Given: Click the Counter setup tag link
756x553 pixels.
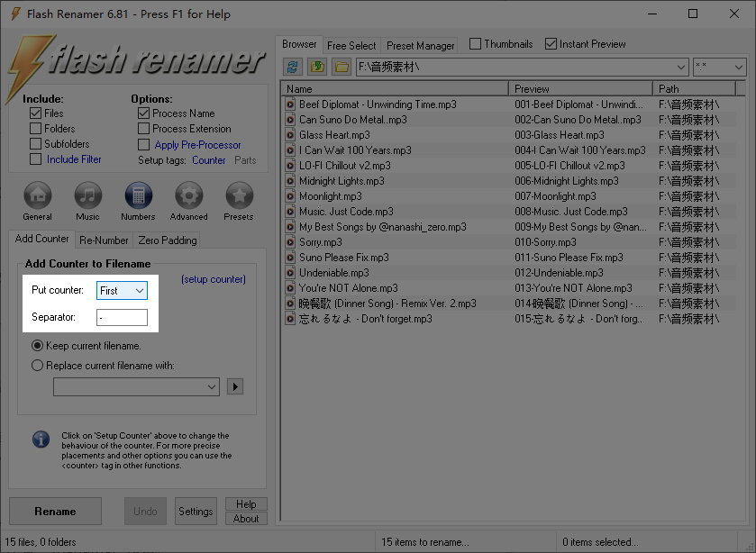Looking at the screenshot, I should 209,160.
